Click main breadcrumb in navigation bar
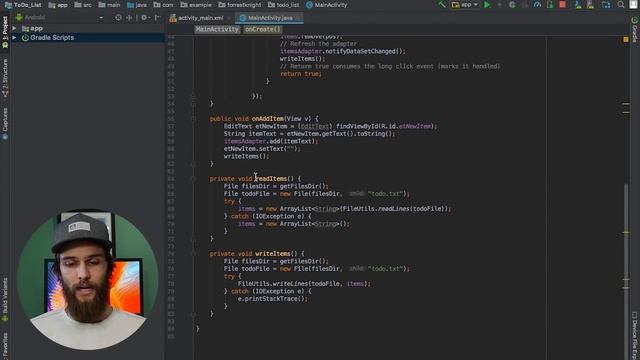 (109, 5)
